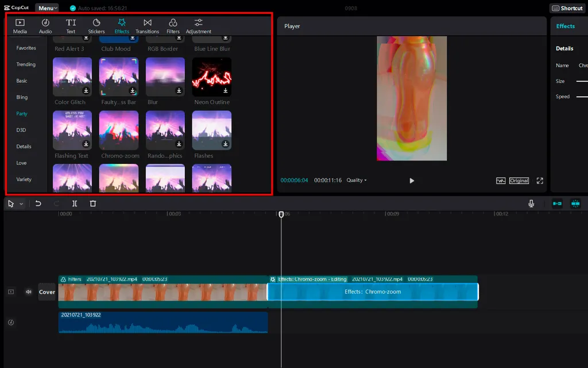Select the Neon Outline effect thumbnail
Viewport: 588px width, 368px height.
[211, 76]
